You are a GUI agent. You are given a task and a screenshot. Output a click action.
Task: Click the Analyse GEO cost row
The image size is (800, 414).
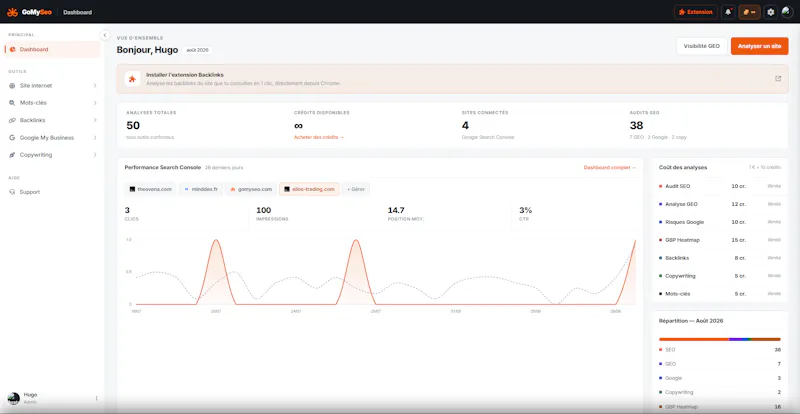click(719, 204)
